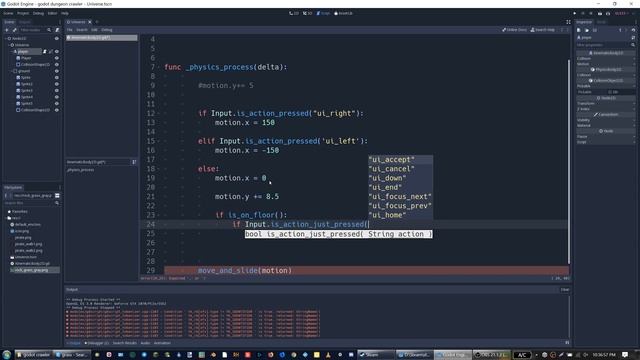The image size is (640, 360).
Task: Open the Editor menu
Action: pos(52,13)
